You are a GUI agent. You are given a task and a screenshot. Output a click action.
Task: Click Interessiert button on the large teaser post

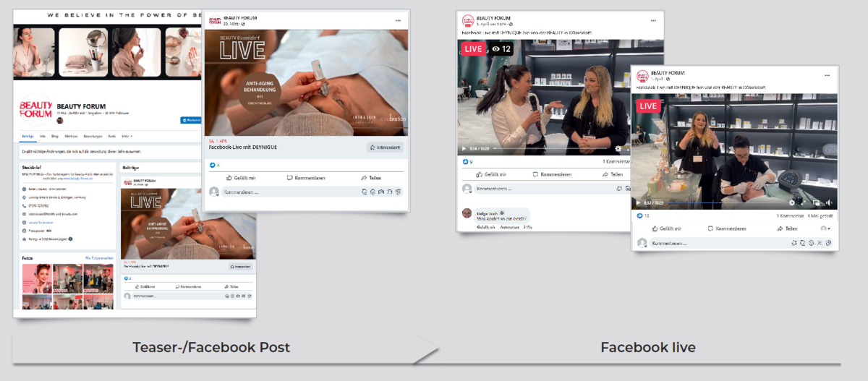coord(385,147)
